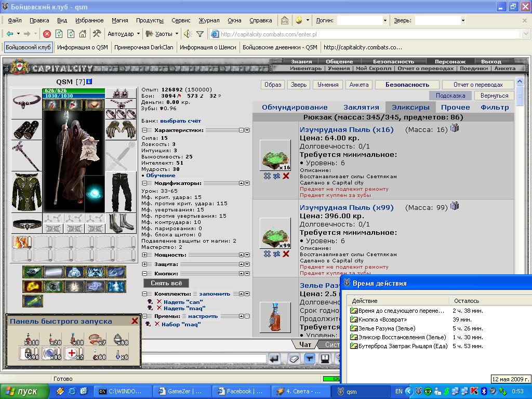Expand the Защита section
Screen dimensions: 532x399
point(144,264)
